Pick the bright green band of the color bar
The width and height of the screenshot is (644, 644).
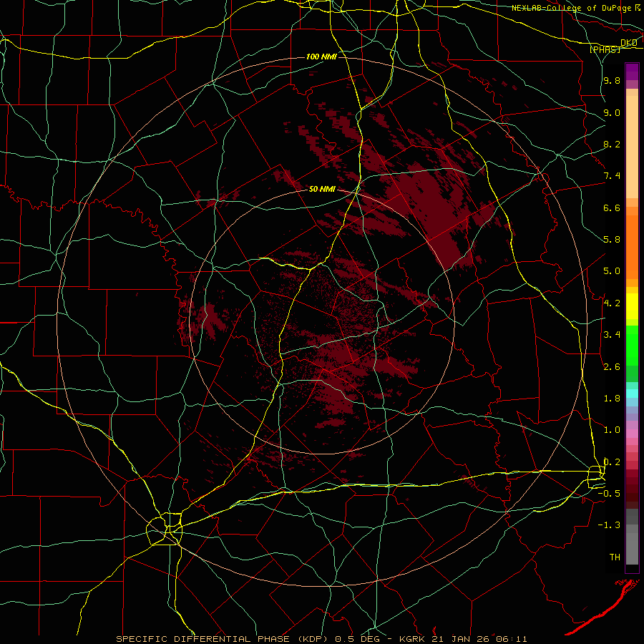pyautogui.click(x=632, y=346)
